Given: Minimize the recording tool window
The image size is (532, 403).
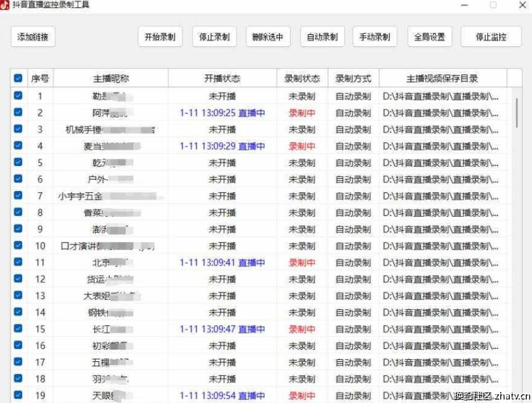Looking at the screenshot, I should pos(465,5).
